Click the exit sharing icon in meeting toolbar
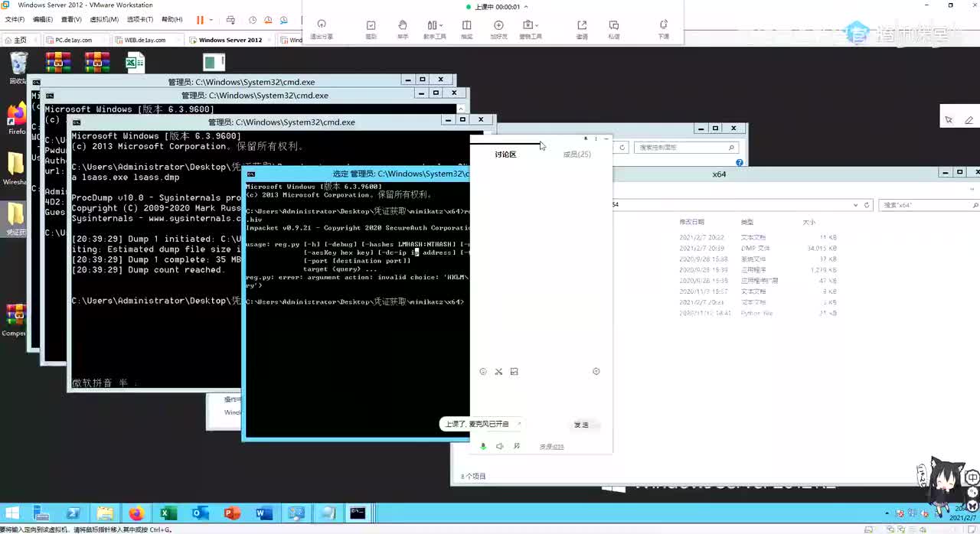This screenshot has height=534, width=980. coord(322,25)
